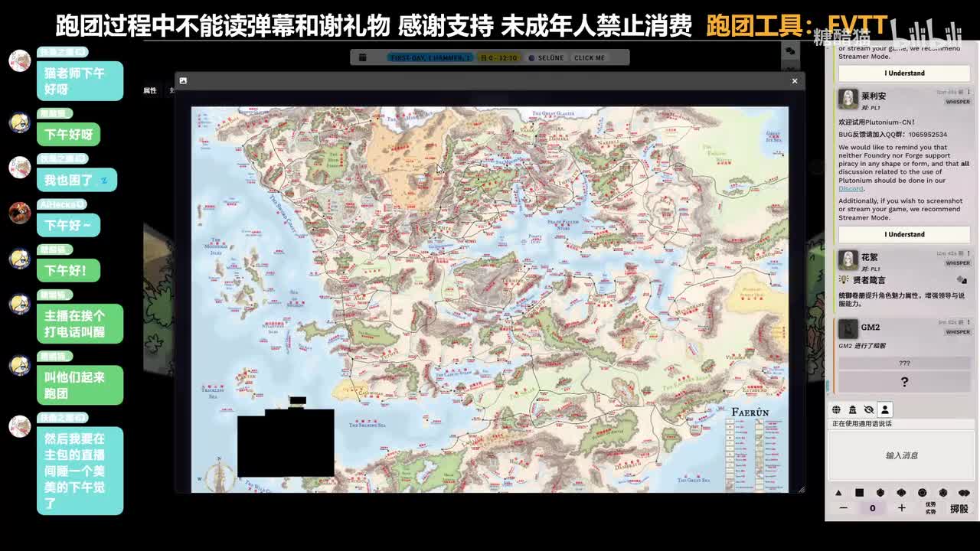This screenshot has height=551, width=980.
Task: Close the Faerûn map image window
Action: click(795, 80)
